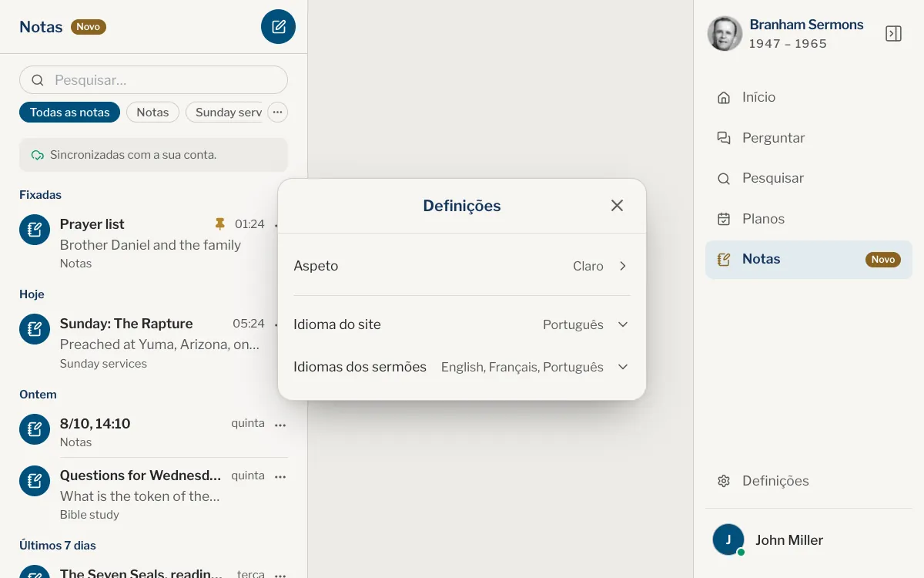Screen dimensions: 924x578
Task: Select the Todas as notas filter chip
Action: point(69,113)
